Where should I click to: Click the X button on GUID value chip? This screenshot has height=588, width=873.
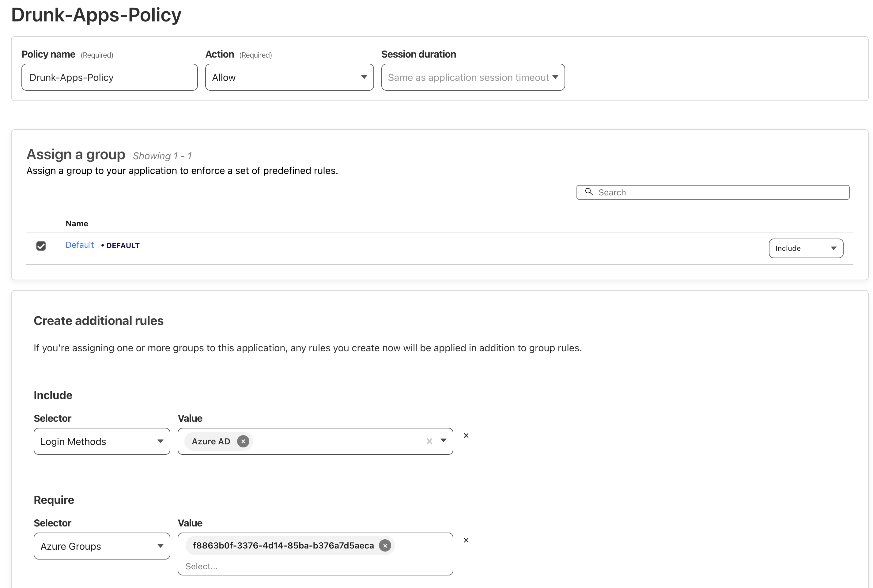click(x=385, y=545)
